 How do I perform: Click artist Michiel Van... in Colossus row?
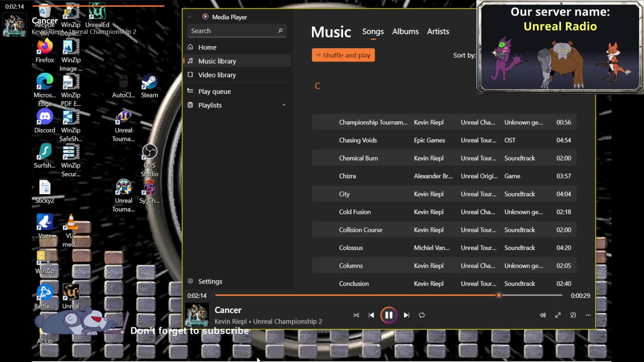point(432,248)
